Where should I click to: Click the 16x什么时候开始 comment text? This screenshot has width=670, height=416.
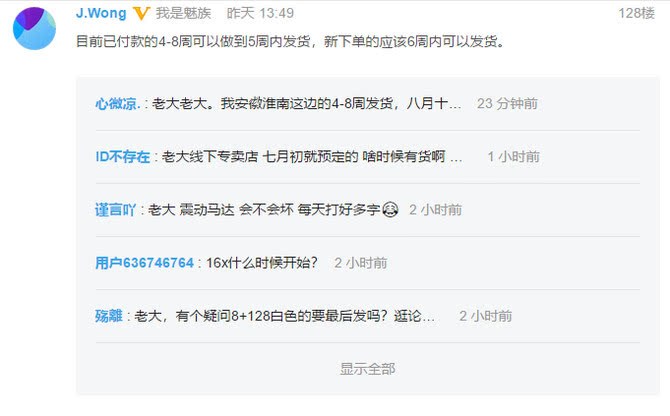(x=262, y=263)
